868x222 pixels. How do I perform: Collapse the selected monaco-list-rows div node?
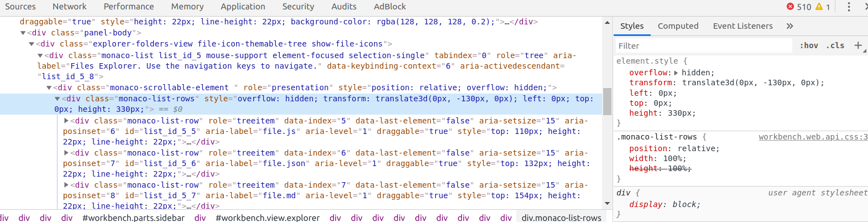57,99
